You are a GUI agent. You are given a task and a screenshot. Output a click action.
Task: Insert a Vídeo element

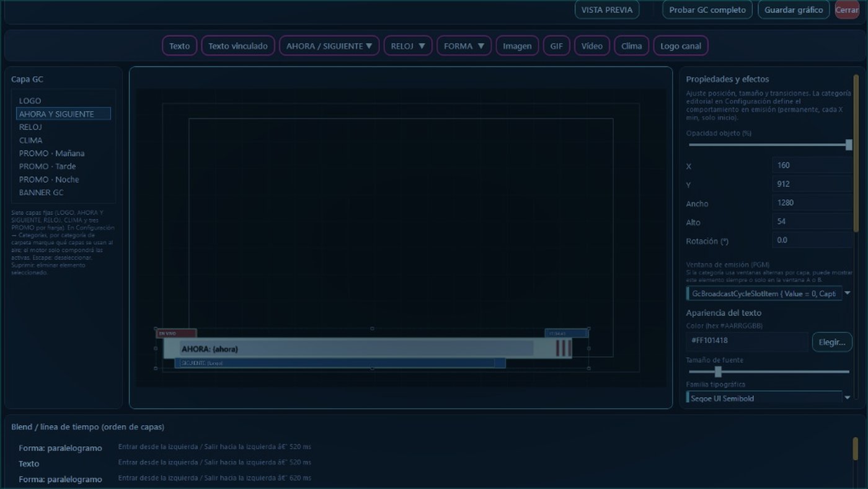click(x=592, y=46)
